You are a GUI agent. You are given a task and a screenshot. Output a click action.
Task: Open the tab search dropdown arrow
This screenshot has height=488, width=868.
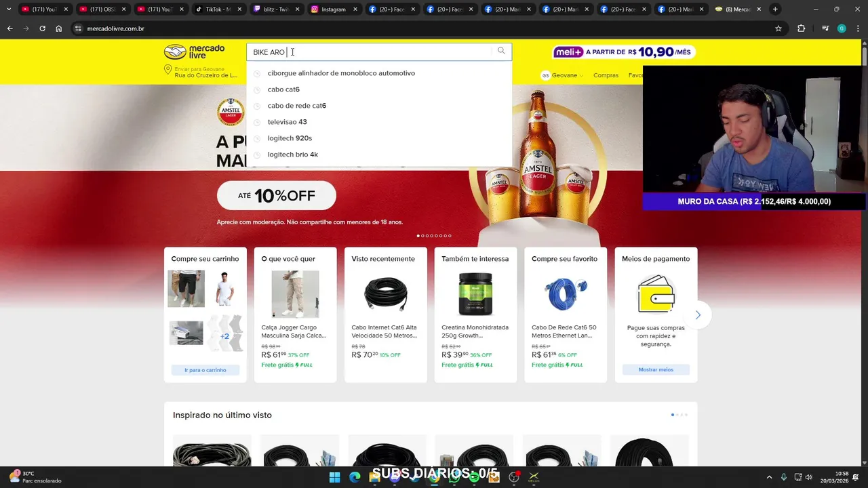coord(9,9)
